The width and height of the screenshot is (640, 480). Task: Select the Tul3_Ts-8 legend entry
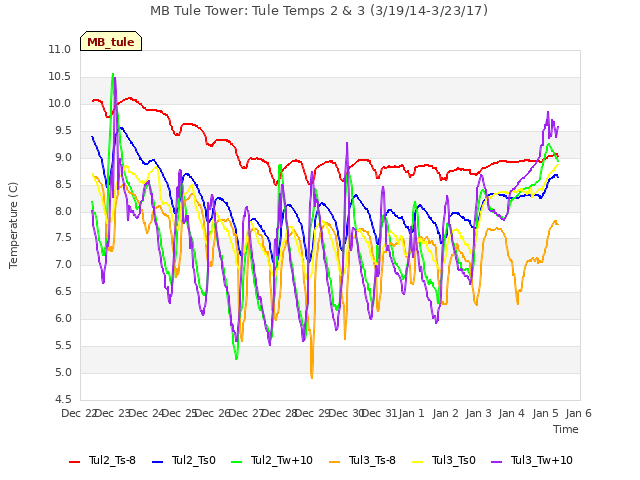[362, 460]
